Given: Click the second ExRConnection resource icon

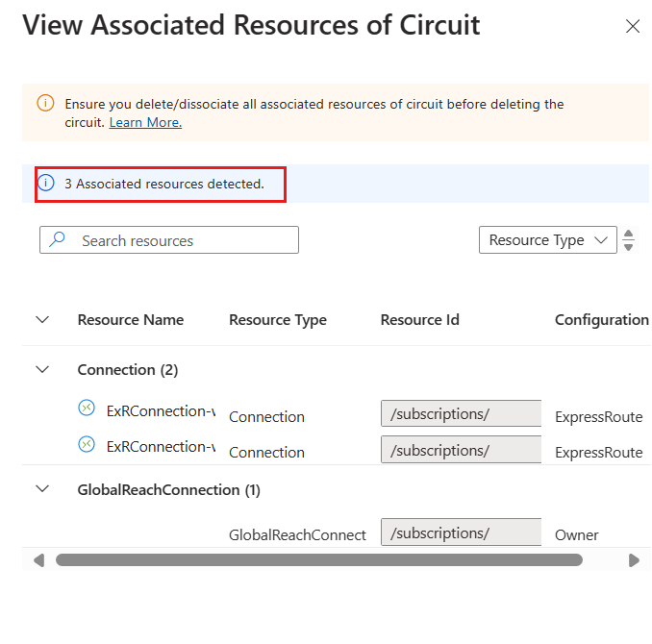Looking at the screenshot, I should click(87, 444).
